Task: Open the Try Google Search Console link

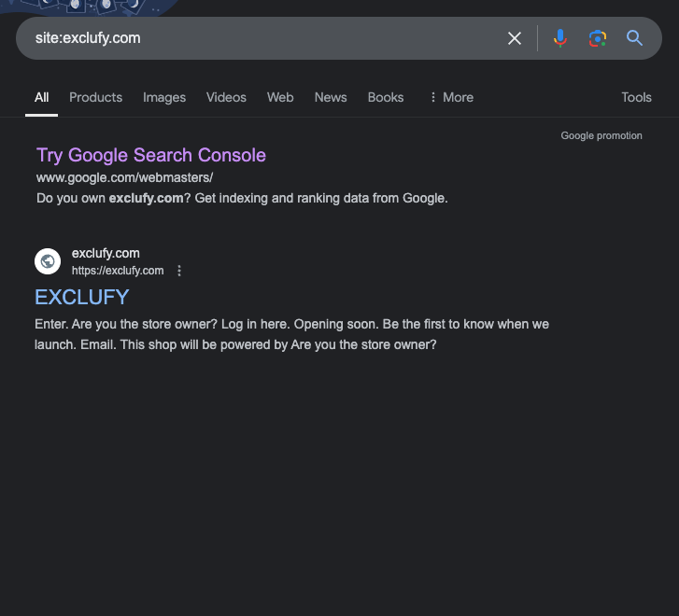Action: coord(151,155)
